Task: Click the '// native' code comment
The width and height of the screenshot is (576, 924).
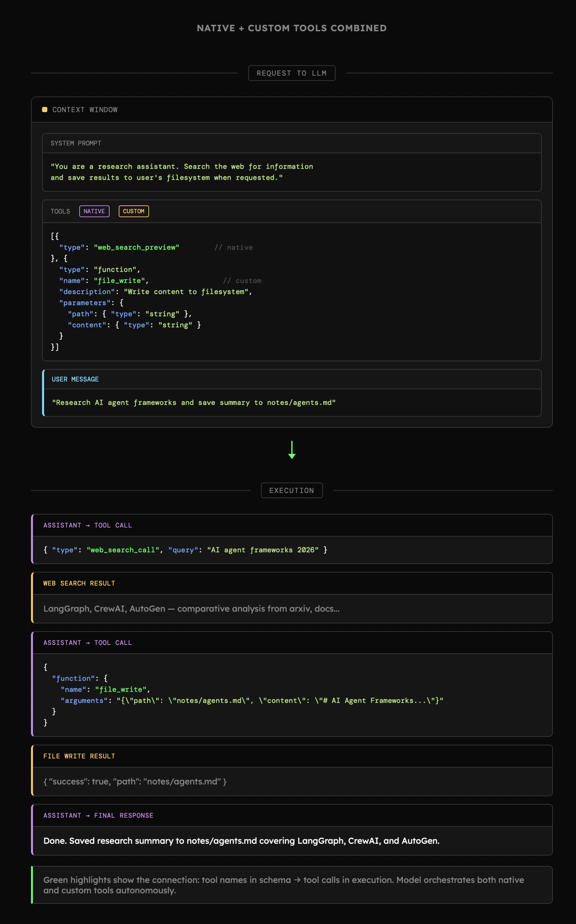Action: (x=233, y=247)
